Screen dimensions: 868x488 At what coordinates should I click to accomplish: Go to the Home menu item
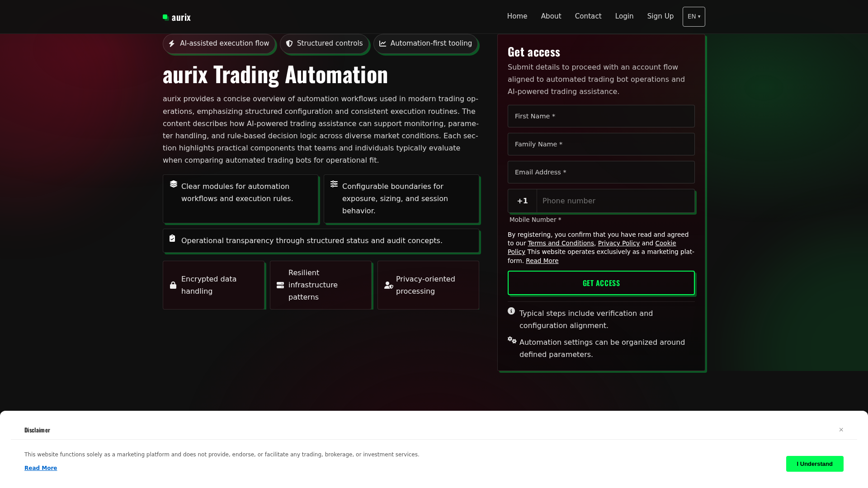tap(517, 16)
